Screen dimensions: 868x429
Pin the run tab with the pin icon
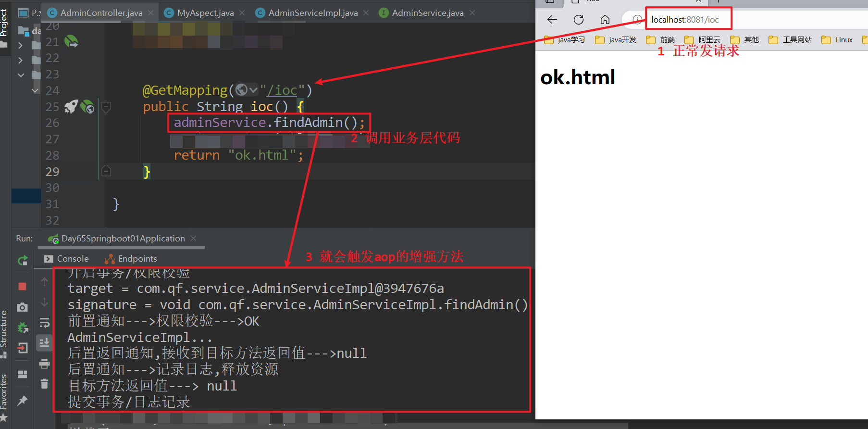22,400
